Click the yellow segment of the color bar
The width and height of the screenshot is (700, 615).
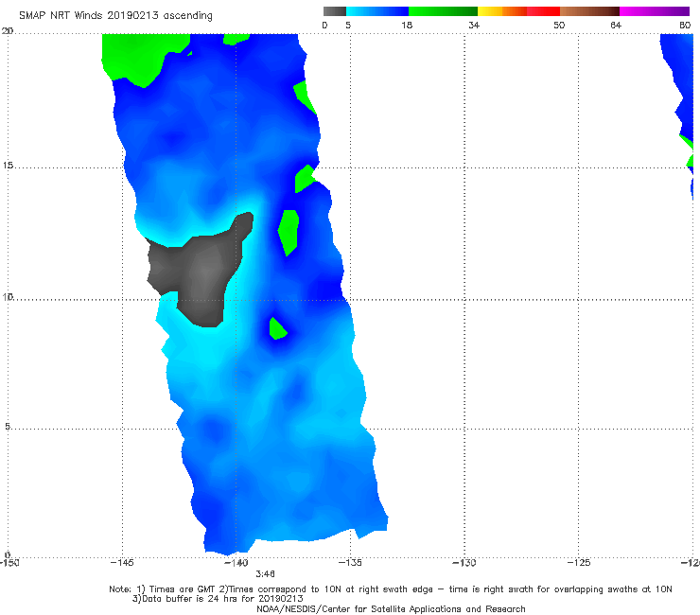point(490,11)
